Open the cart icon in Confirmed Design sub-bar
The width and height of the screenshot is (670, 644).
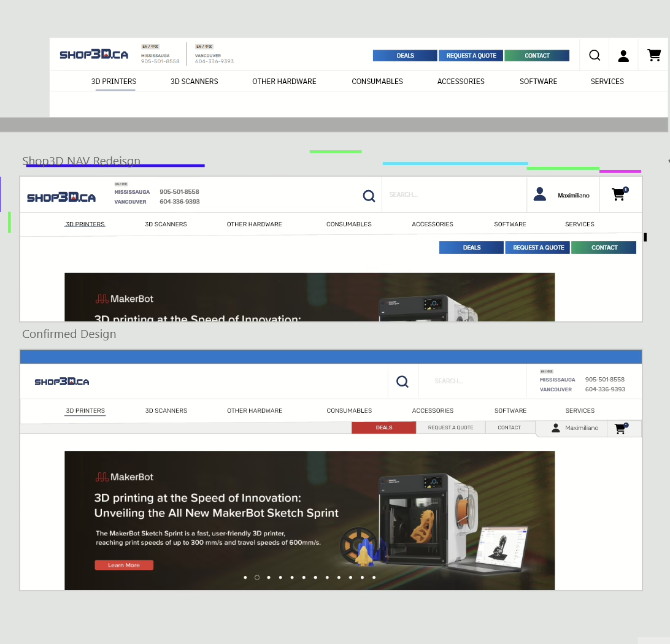pos(621,428)
